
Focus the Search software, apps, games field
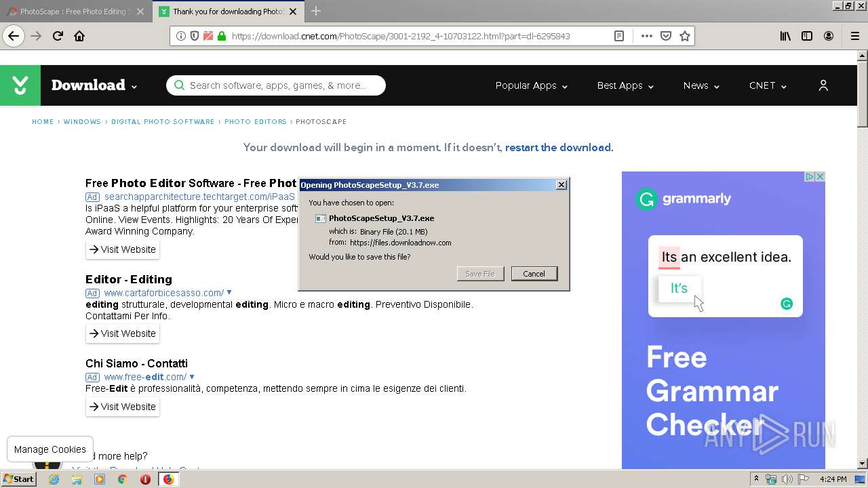coord(276,85)
